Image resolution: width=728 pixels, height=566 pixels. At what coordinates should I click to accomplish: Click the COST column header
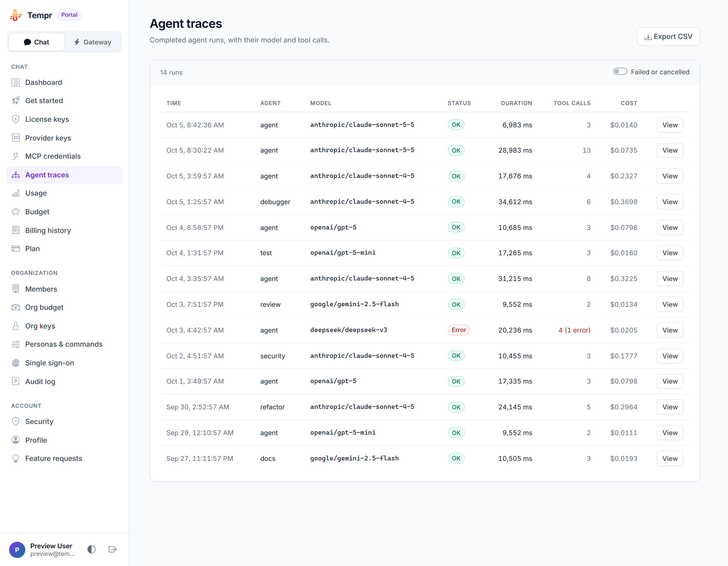[x=629, y=103]
